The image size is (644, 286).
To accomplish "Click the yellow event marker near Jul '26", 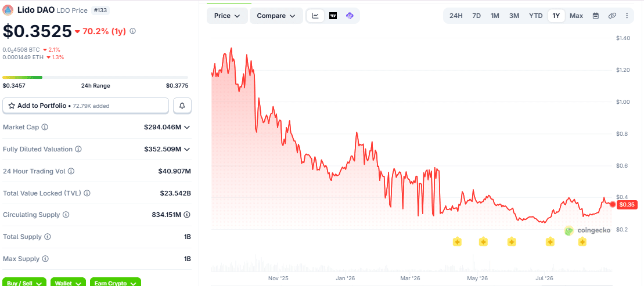I will click(x=550, y=242).
